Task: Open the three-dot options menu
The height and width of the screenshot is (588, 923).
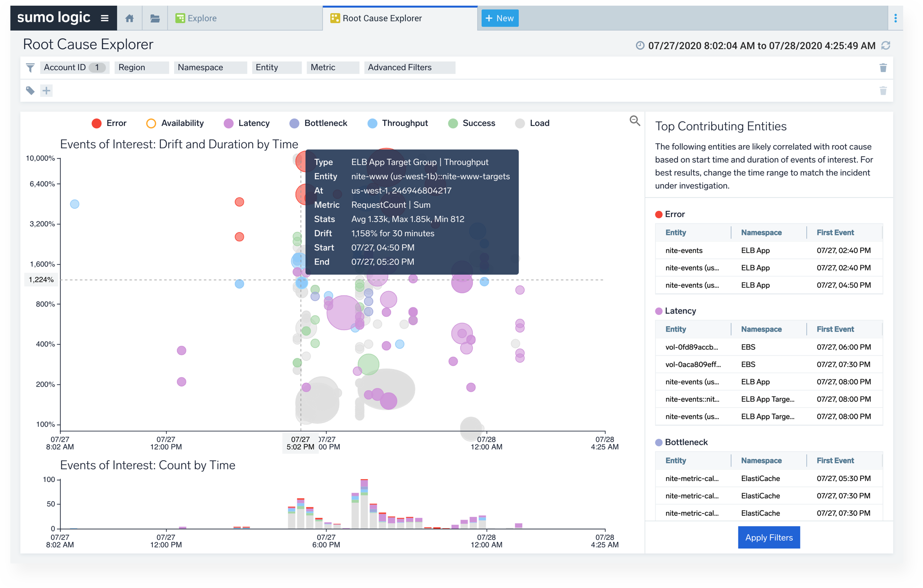Action: [896, 18]
